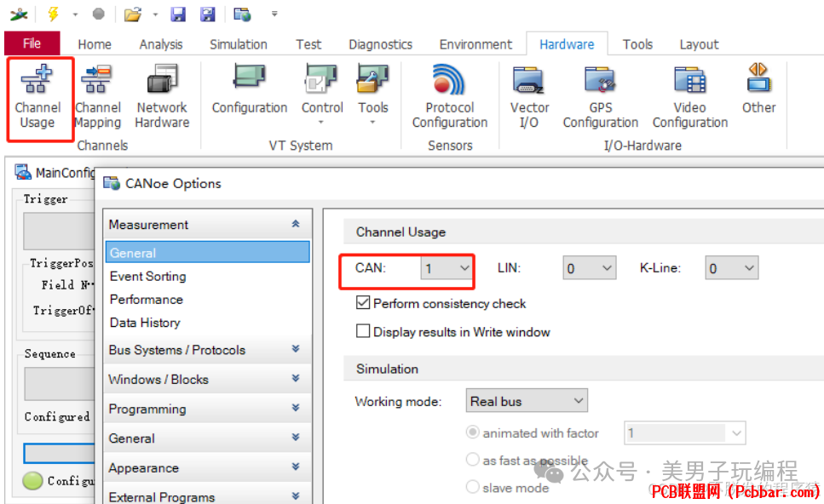
Task: Switch to the Environment tab
Action: click(x=475, y=44)
